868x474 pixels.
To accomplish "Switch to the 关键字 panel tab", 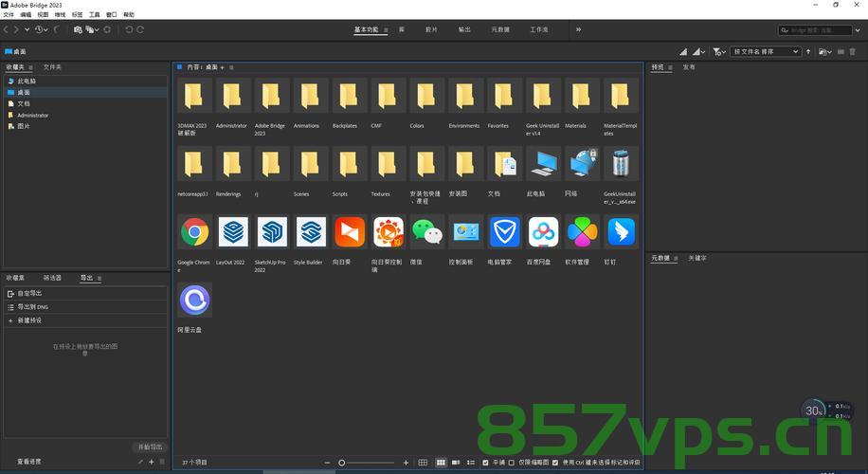I will [697, 258].
